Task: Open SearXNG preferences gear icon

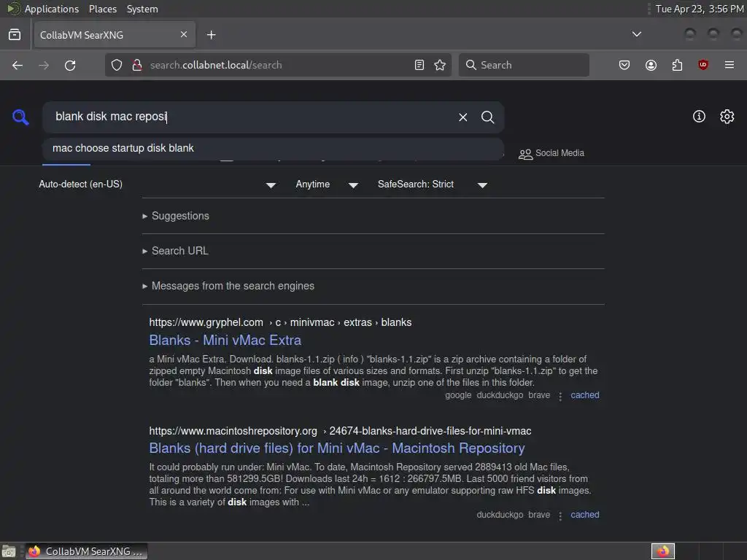Action: point(727,116)
